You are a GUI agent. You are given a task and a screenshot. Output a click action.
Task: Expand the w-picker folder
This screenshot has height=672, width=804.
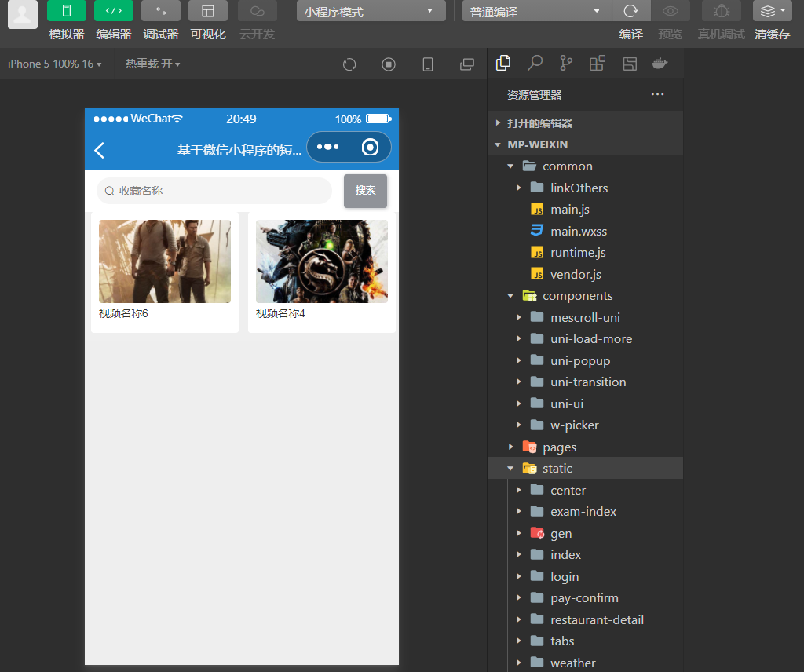[x=586, y=425]
